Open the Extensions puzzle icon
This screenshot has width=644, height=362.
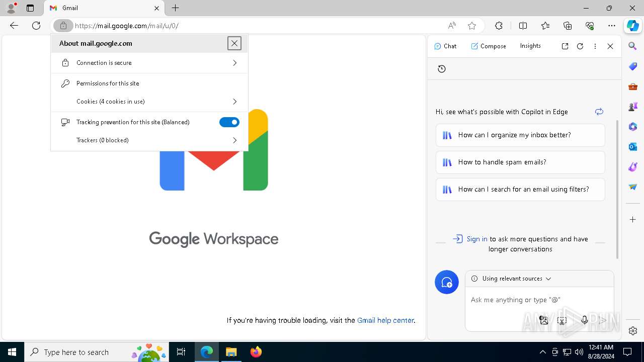click(499, 26)
